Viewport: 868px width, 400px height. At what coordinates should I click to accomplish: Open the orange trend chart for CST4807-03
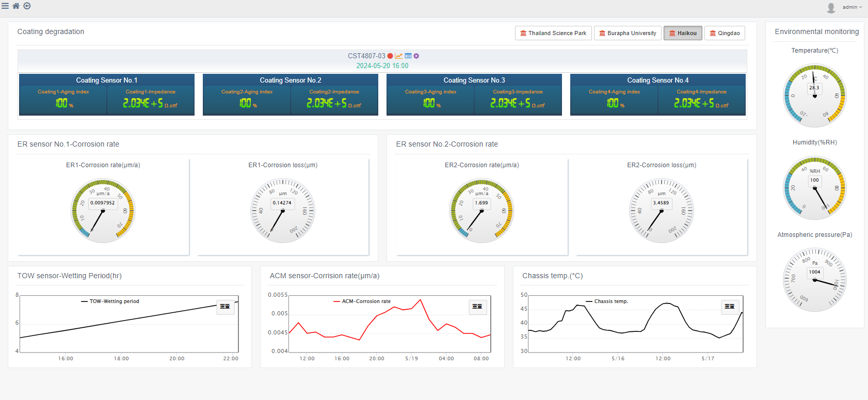click(399, 56)
